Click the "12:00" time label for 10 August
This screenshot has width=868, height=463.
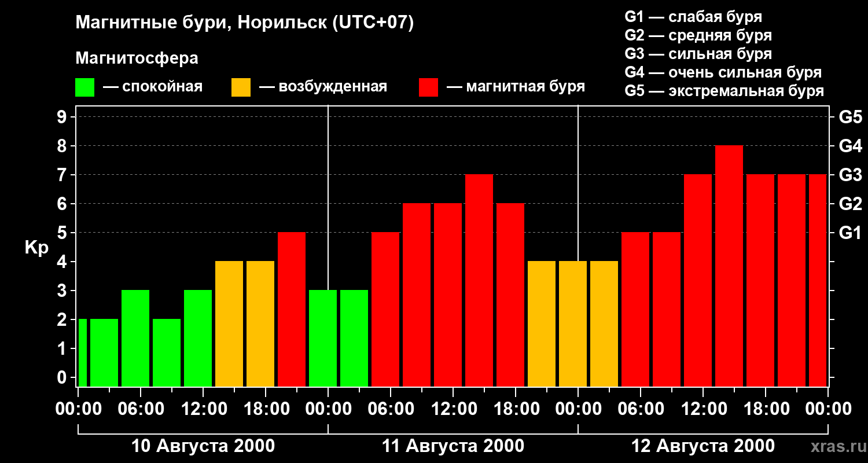pyautogui.click(x=203, y=409)
